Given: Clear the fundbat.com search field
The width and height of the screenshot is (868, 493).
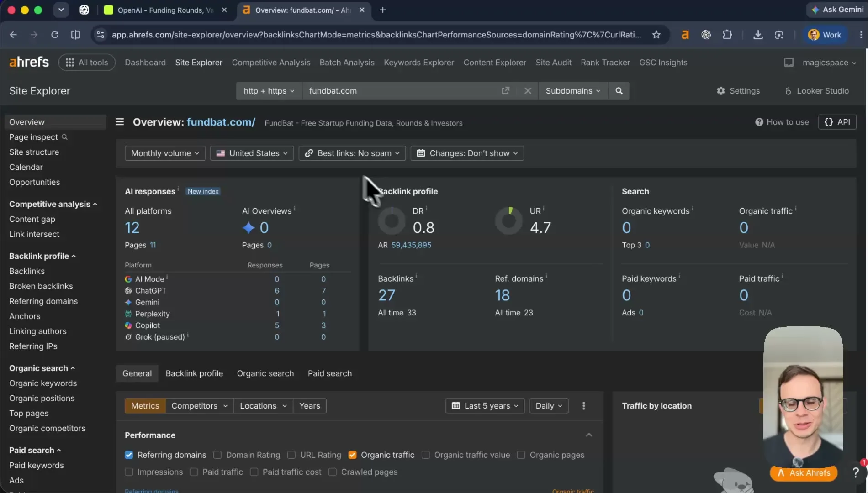Looking at the screenshot, I should [x=528, y=91].
